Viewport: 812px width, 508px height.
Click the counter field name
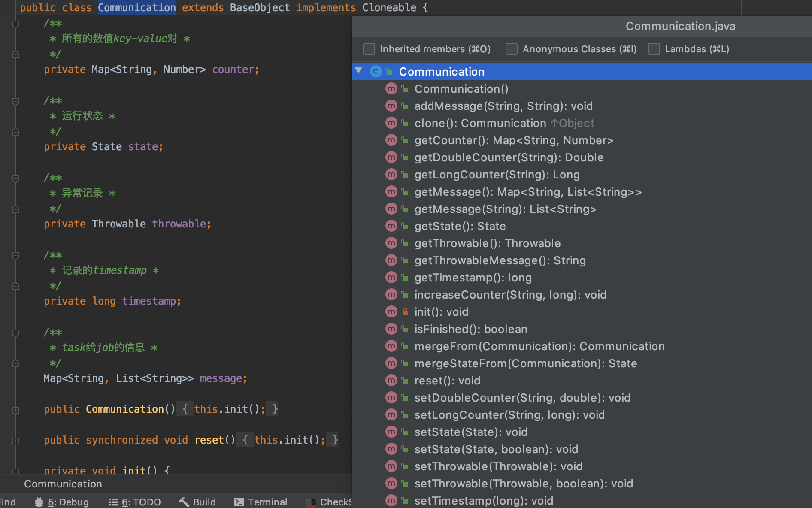233,69
